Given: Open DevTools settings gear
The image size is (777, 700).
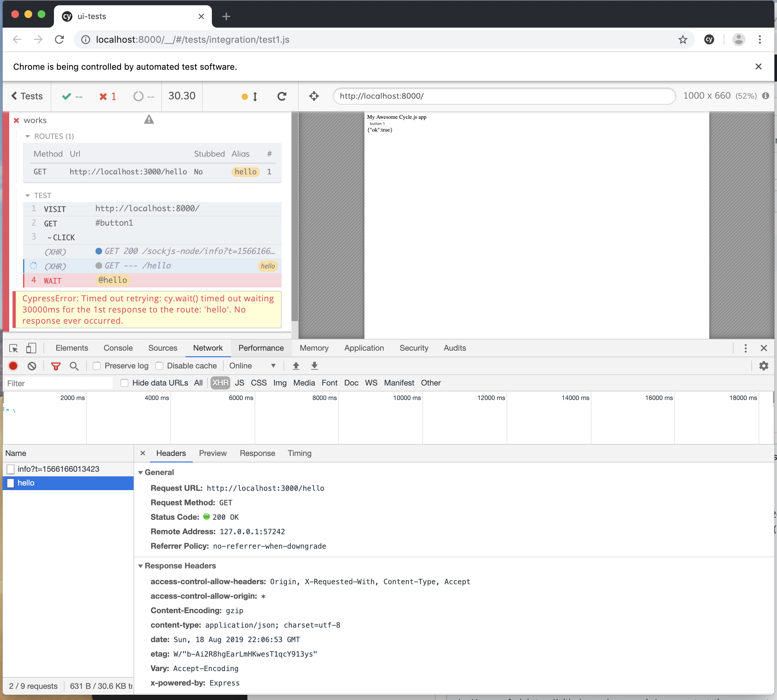Looking at the screenshot, I should (764, 366).
